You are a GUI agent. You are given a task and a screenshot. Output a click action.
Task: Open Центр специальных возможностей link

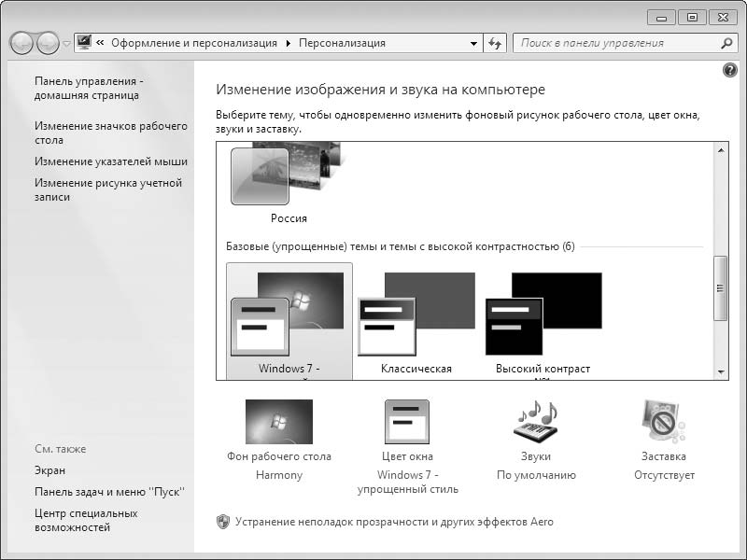(86, 520)
